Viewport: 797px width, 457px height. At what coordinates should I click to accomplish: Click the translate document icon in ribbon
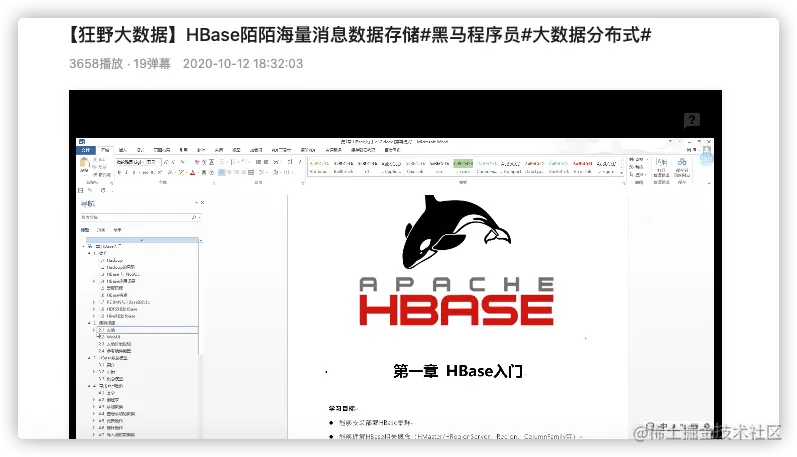tap(661, 162)
